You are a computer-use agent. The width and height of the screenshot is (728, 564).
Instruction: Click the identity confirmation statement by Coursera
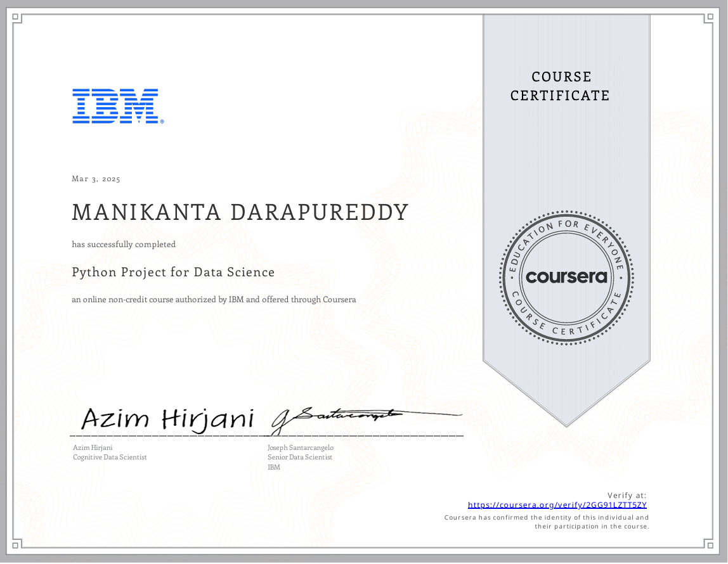[546, 522]
